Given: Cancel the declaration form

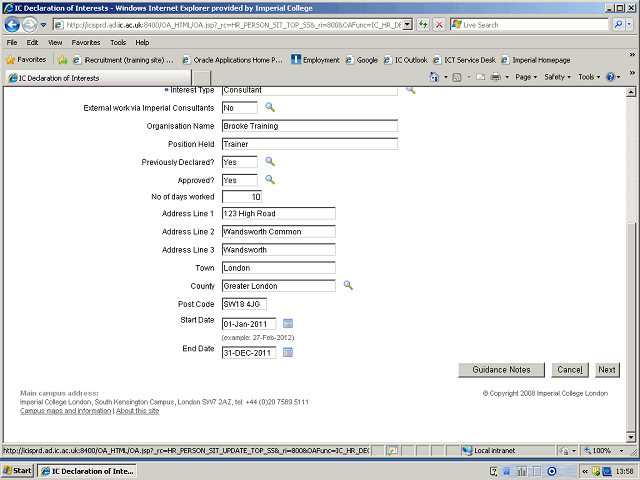Looking at the screenshot, I should coord(569,370).
